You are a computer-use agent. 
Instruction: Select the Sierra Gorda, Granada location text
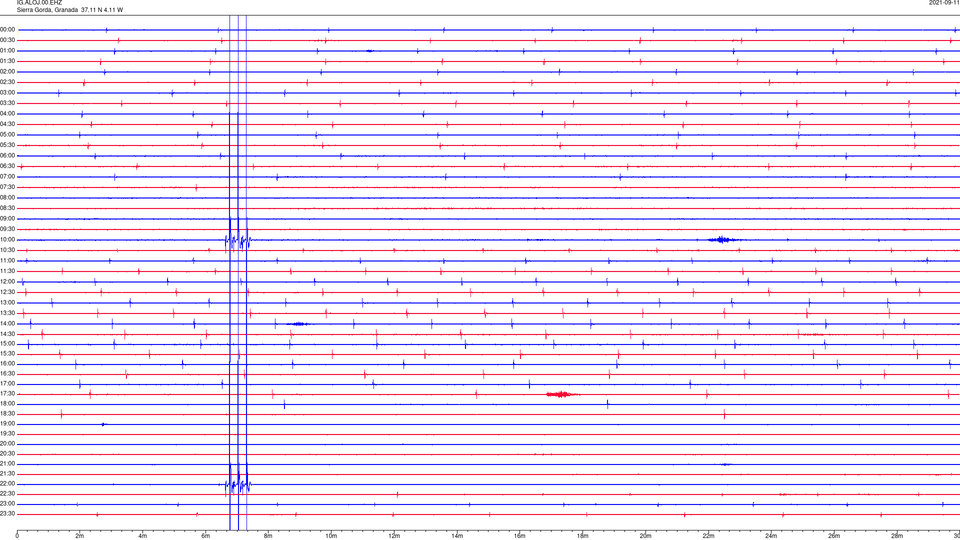(48, 10)
